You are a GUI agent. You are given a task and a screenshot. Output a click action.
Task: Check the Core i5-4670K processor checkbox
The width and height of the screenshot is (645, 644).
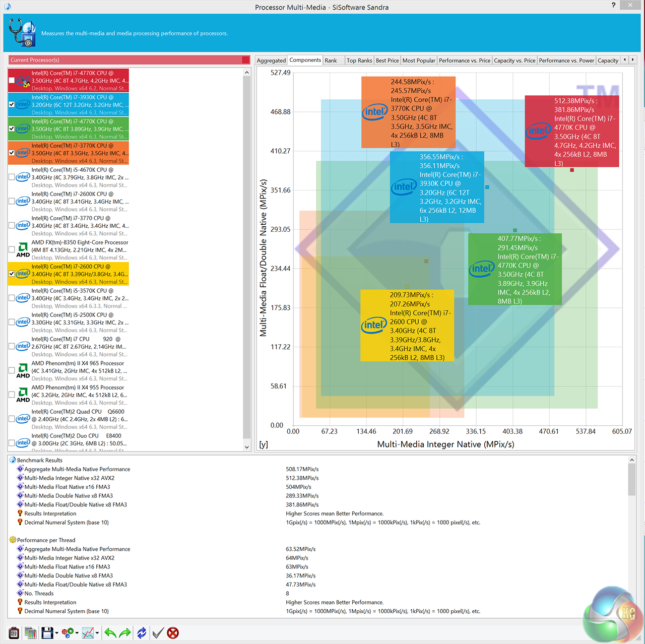12,177
